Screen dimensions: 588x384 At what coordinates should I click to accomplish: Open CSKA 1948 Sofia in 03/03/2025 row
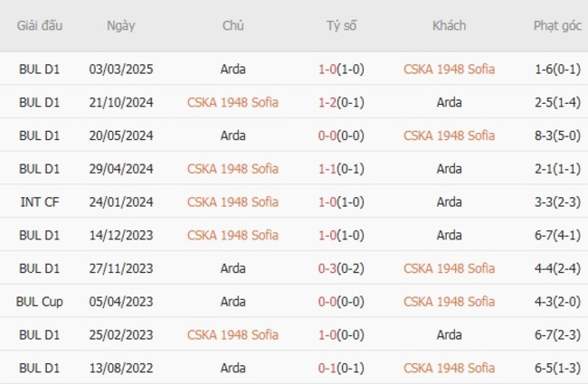(x=449, y=69)
